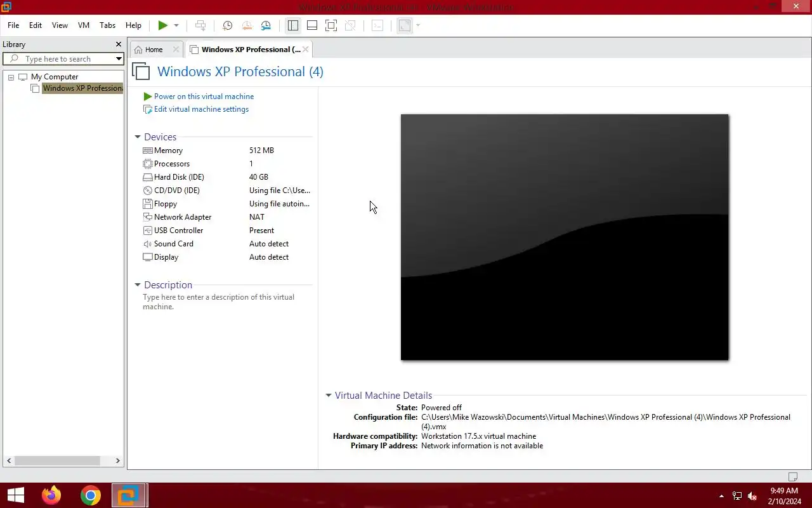Open the Help menu
Screen dimensions: 812x508
pyautogui.click(x=133, y=25)
